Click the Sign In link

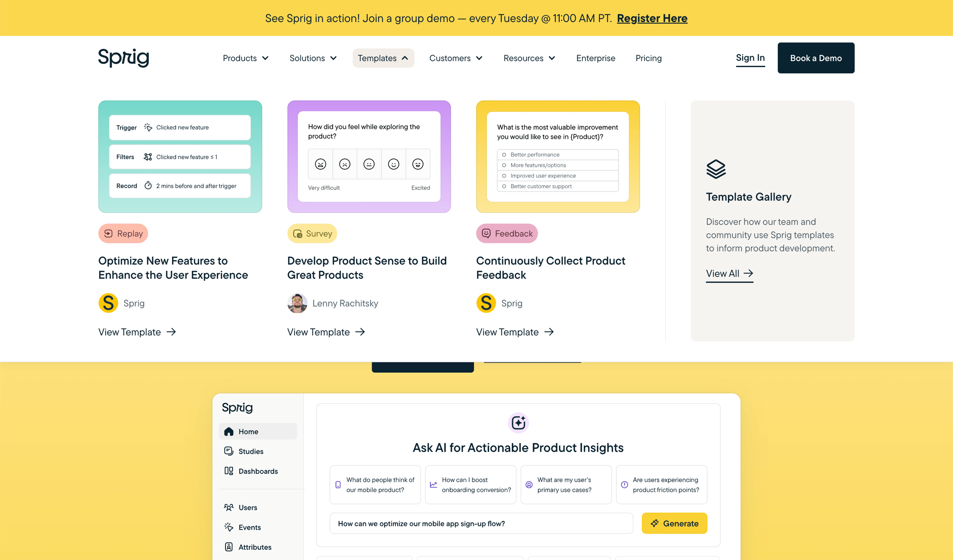(750, 58)
